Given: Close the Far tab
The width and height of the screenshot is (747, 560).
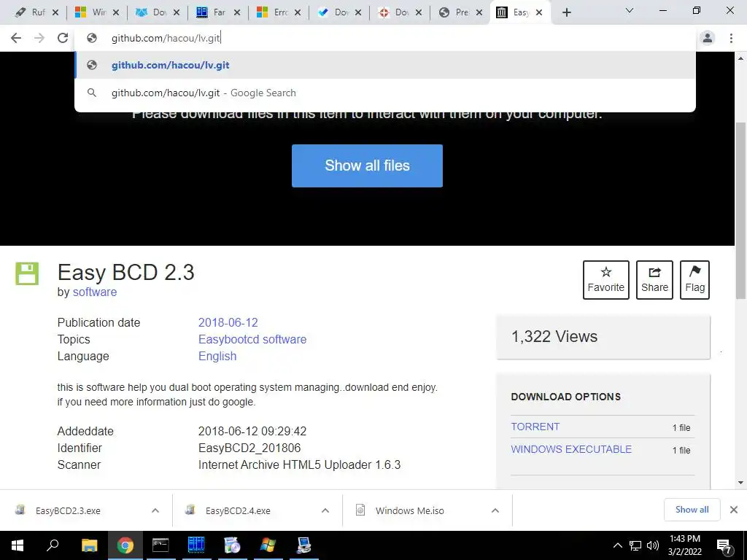Looking at the screenshot, I should (237, 12).
